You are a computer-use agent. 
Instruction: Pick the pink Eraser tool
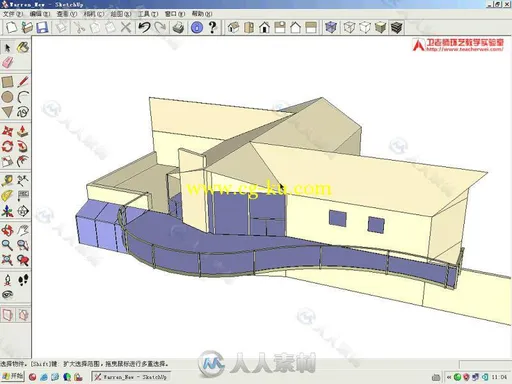pyautogui.click(x=7, y=62)
